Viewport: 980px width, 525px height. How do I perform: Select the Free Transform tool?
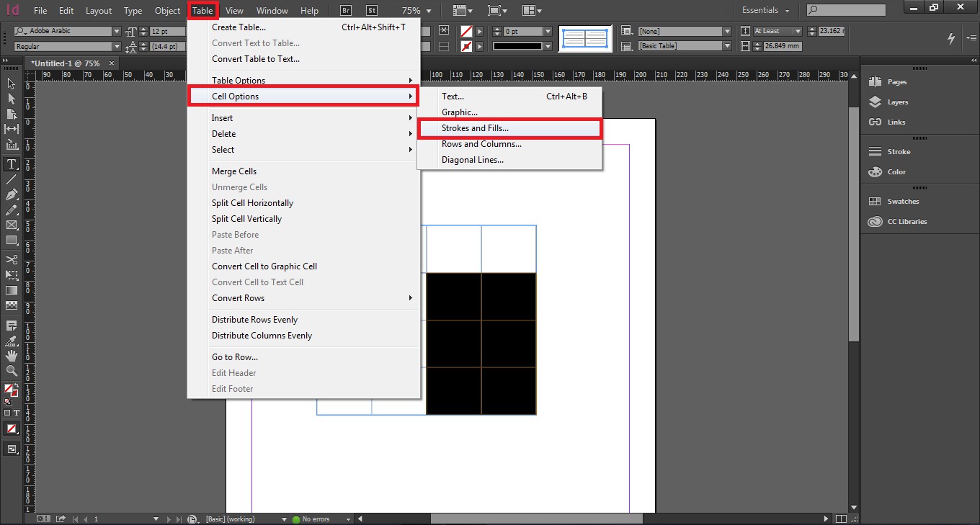coord(12,274)
